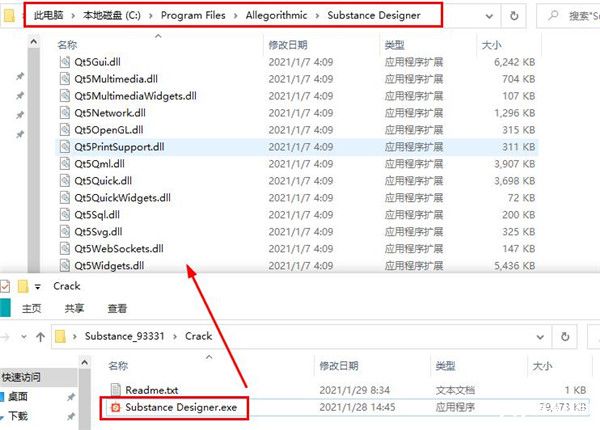Sort by 类型 column in top window
The height and width of the screenshot is (430, 600).
[x=395, y=45]
